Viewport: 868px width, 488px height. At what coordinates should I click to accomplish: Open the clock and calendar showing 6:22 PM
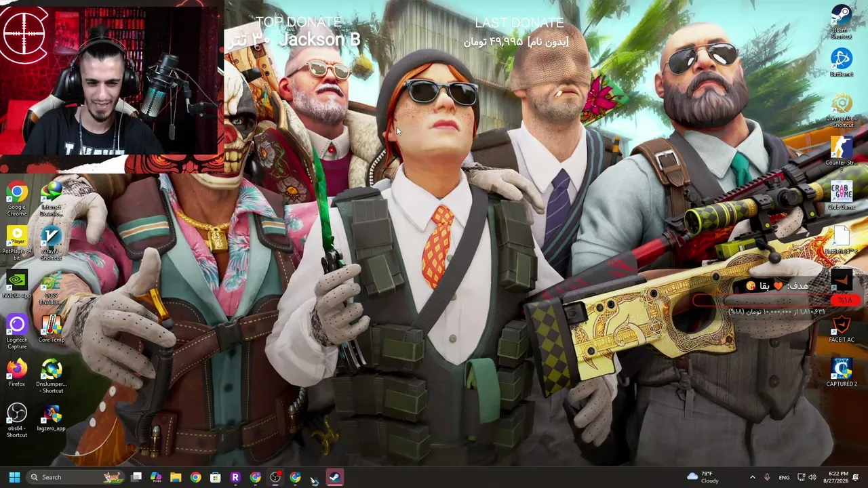[835, 477]
